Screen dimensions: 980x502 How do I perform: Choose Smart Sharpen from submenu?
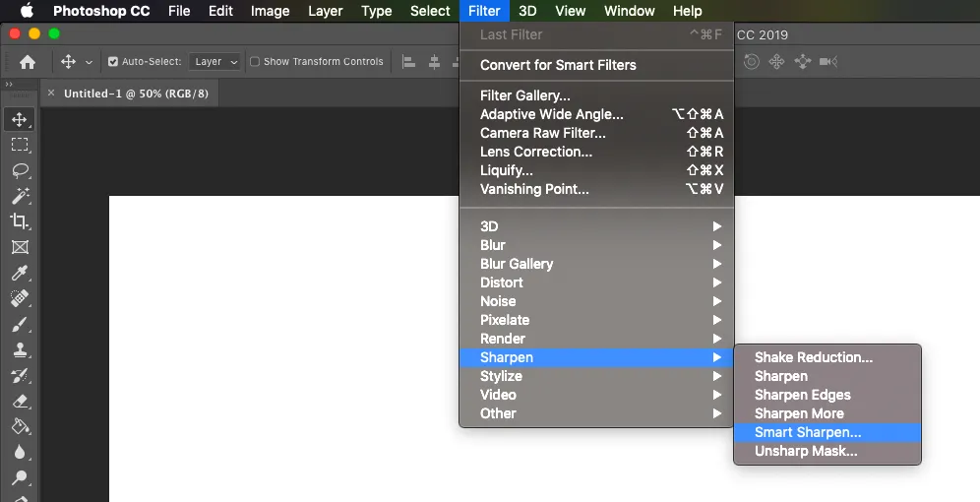tap(827, 433)
